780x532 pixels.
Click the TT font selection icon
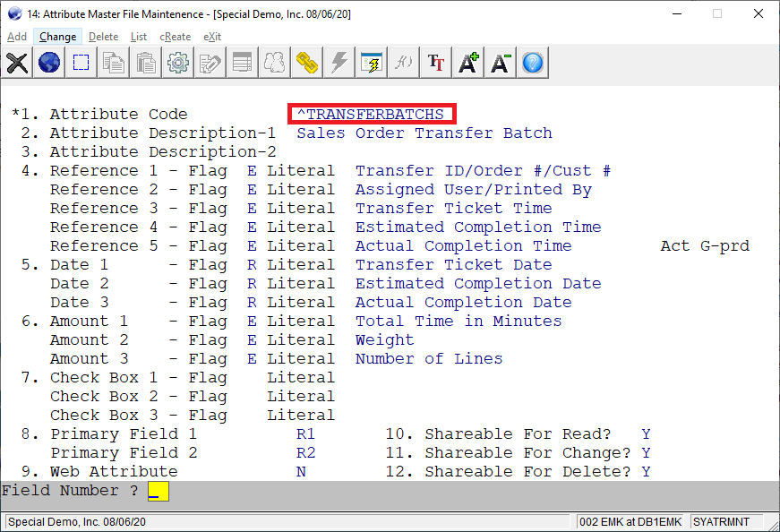436,63
